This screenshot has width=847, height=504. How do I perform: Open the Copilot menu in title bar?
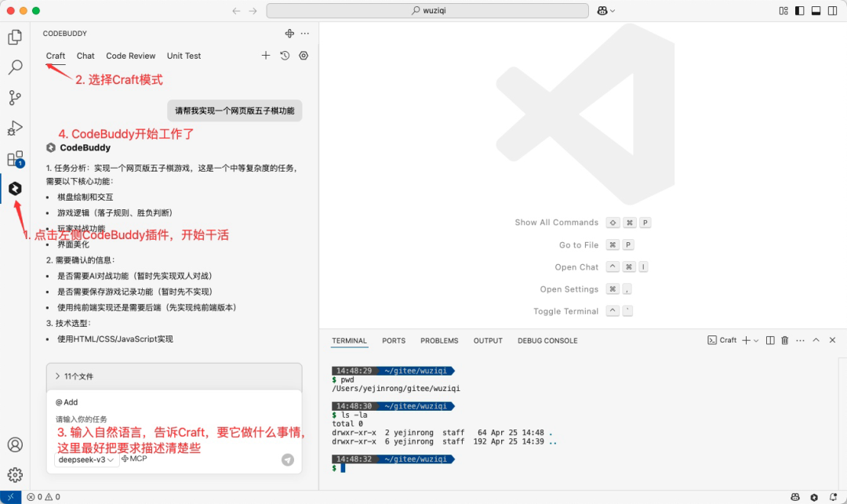606,10
